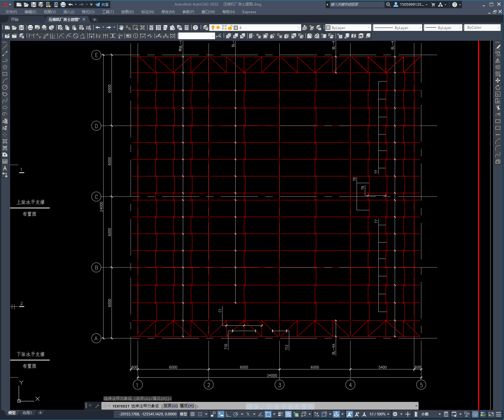
Task: Open the 绘图(D) menu
Action: (127, 12)
